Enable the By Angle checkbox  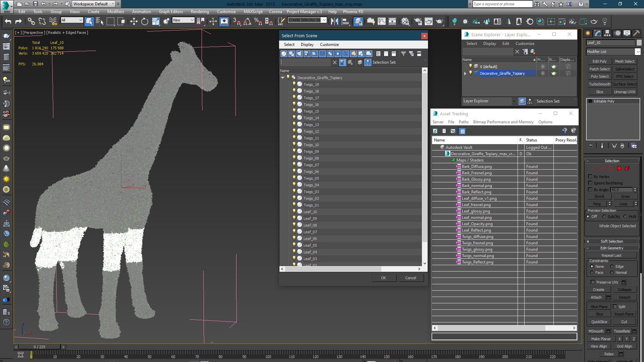(x=590, y=189)
